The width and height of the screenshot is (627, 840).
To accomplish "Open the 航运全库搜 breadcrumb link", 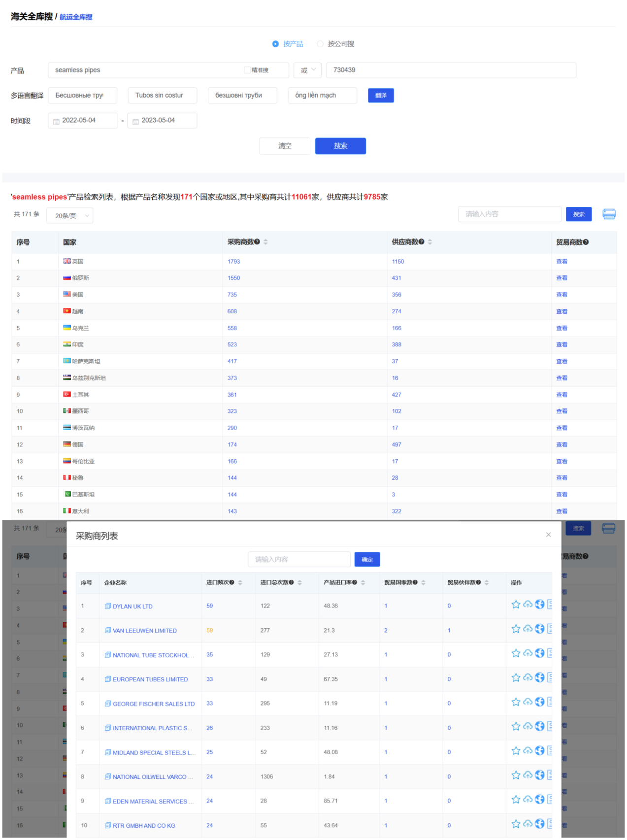I will pos(76,17).
